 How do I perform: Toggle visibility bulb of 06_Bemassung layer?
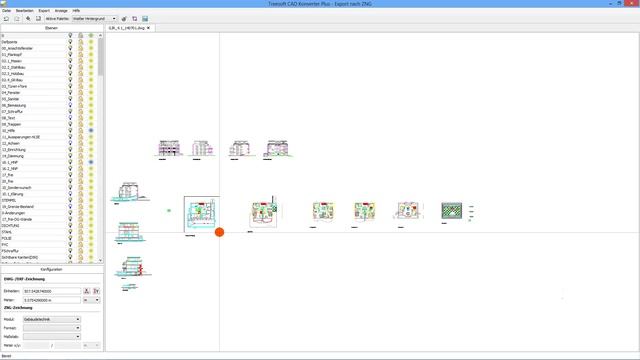pyautogui.click(x=70, y=105)
